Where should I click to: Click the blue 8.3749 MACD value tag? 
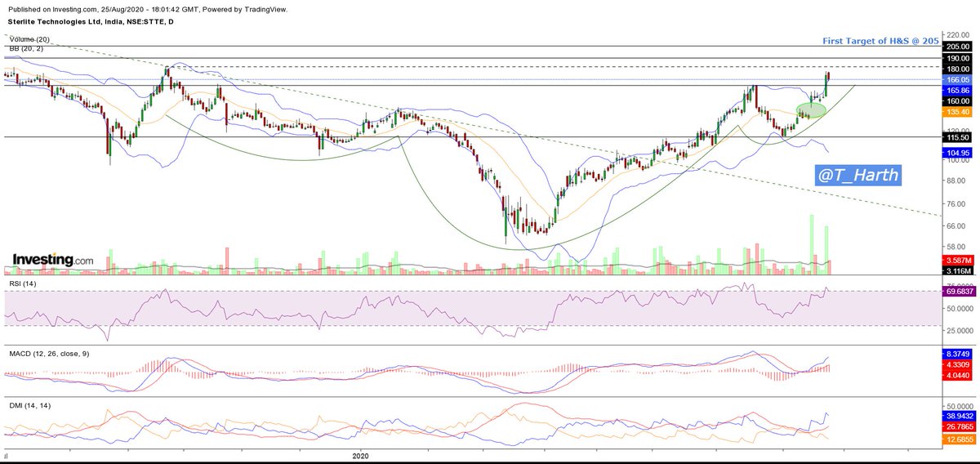(x=958, y=354)
